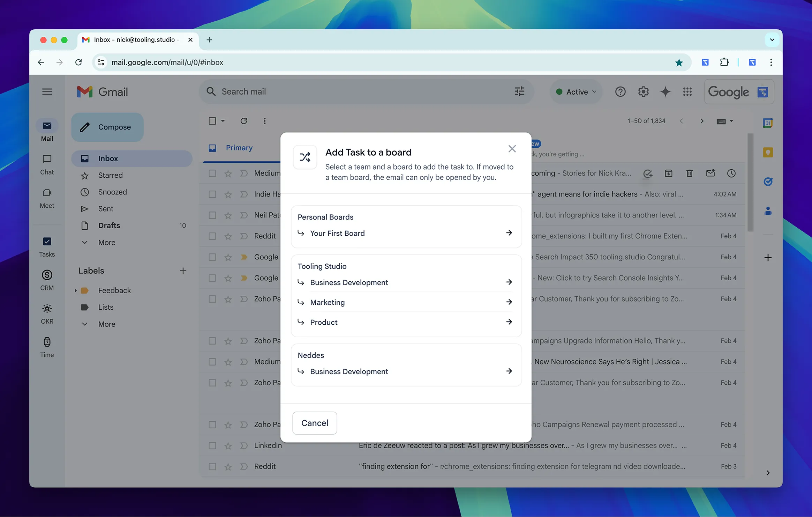The image size is (812, 517).
Task: Open the Google apps grid
Action: click(687, 92)
